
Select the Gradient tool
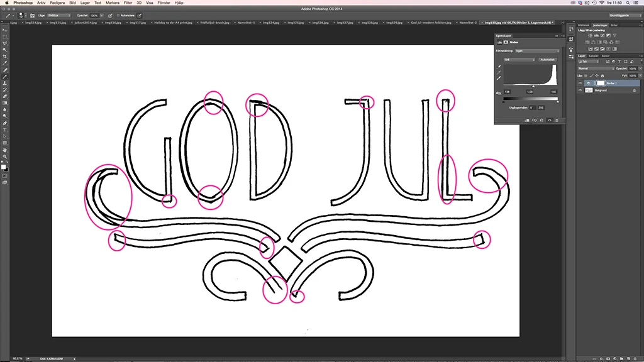pyautogui.click(x=5, y=102)
